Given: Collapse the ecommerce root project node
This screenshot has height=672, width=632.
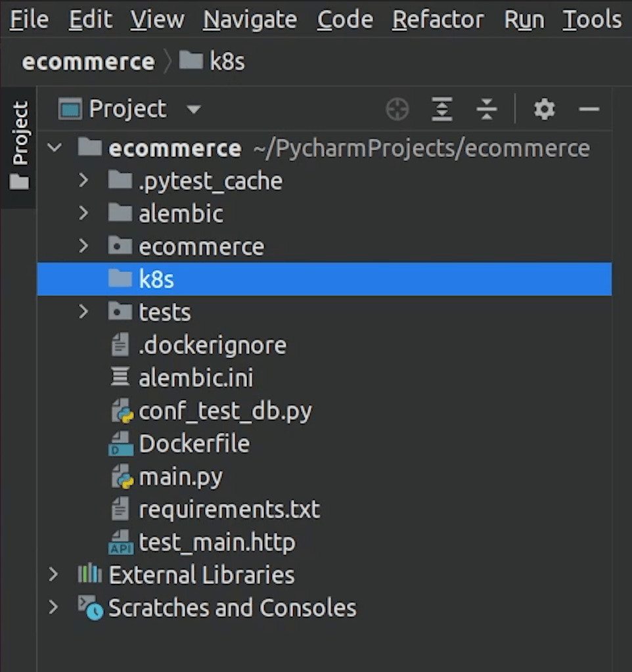Looking at the screenshot, I should pos(55,148).
